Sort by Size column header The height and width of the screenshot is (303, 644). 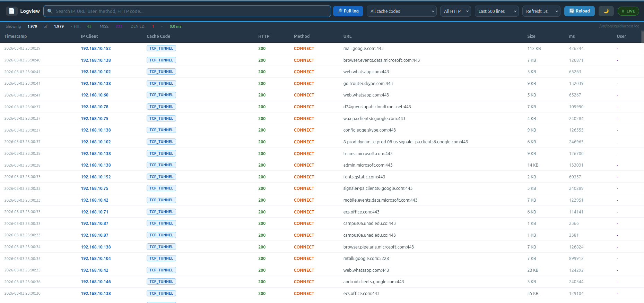(531, 36)
